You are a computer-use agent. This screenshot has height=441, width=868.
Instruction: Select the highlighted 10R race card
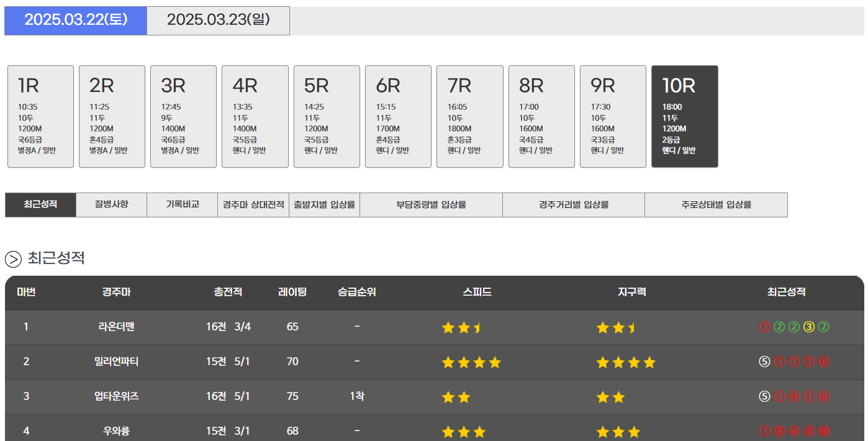tap(684, 116)
